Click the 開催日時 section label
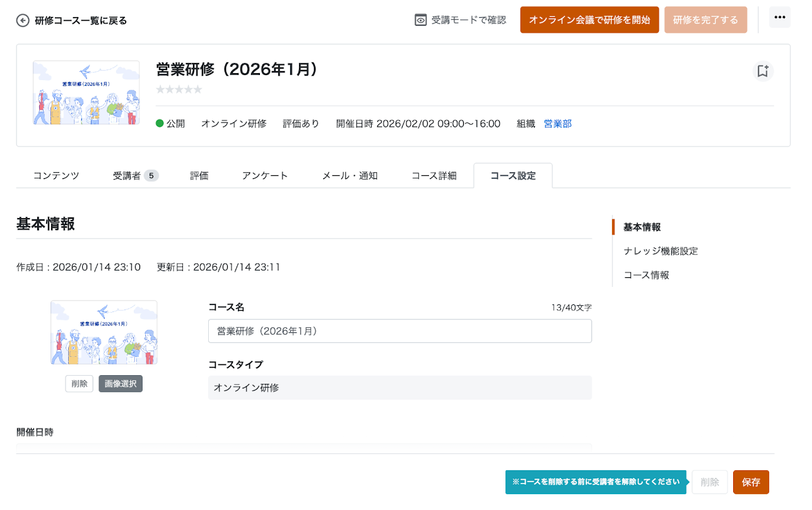 tap(35, 432)
